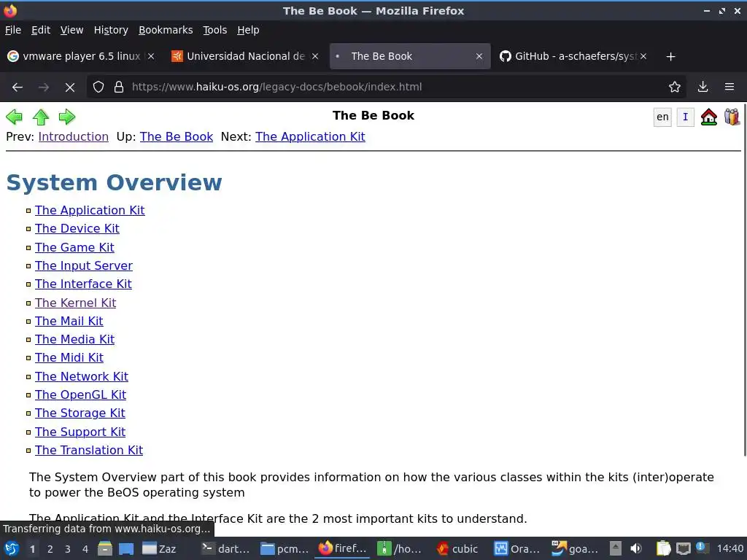Click the clock showing 14:40
The height and width of the screenshot is (560, 747).
(x=729, y=549)
